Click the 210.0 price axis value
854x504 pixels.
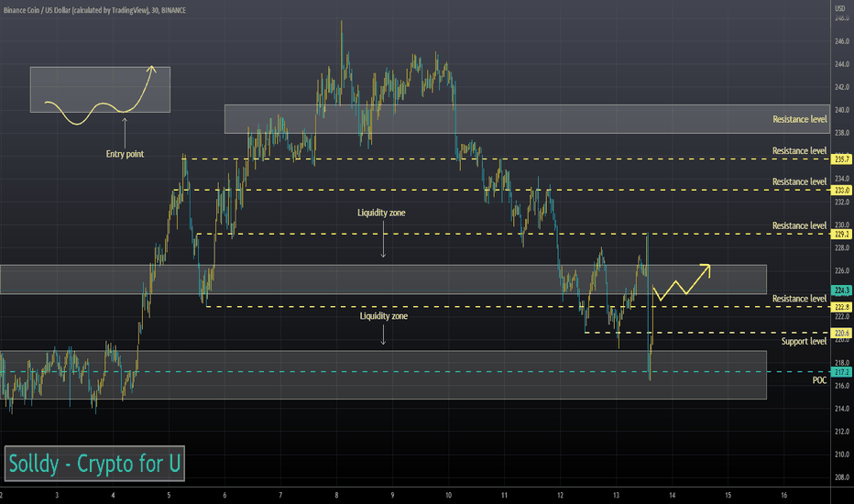[841, 455]
